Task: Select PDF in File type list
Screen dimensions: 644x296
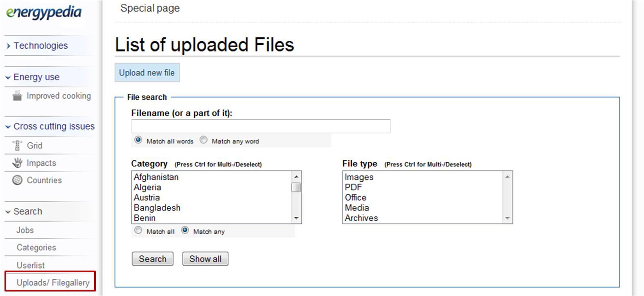Action: 353,187
